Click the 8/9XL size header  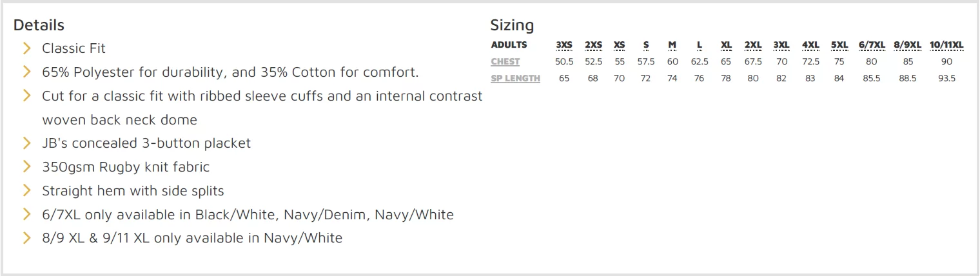click(908, 45)
